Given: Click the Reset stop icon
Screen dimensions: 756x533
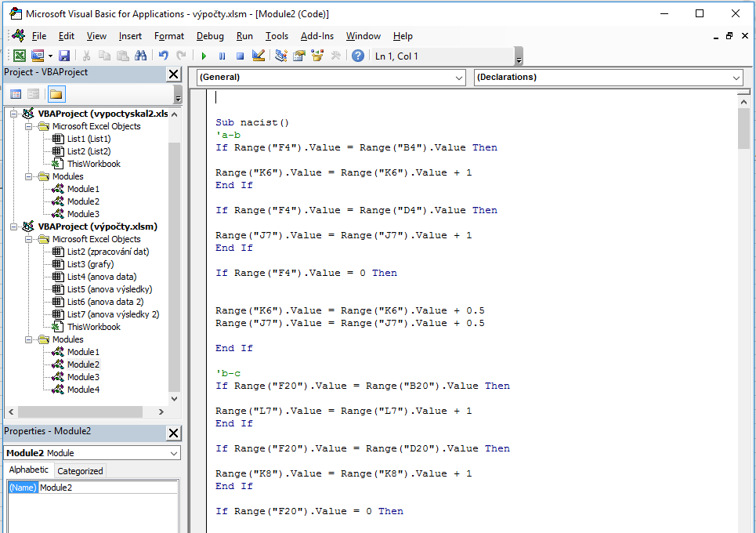Looking at the screenshot, I should click(240, 56).
